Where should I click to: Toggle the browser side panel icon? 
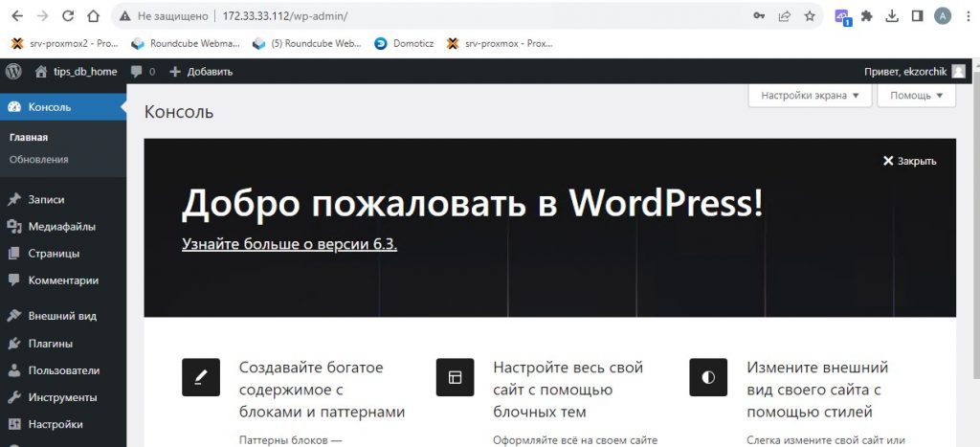(x=917, y=16)
